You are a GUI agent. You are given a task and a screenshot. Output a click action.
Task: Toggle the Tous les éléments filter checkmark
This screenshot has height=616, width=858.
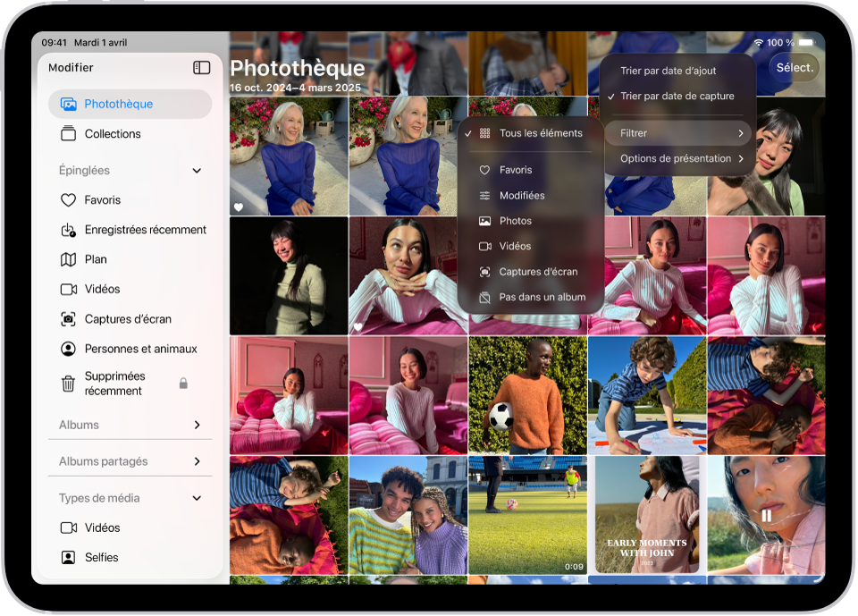click(469, 132)
